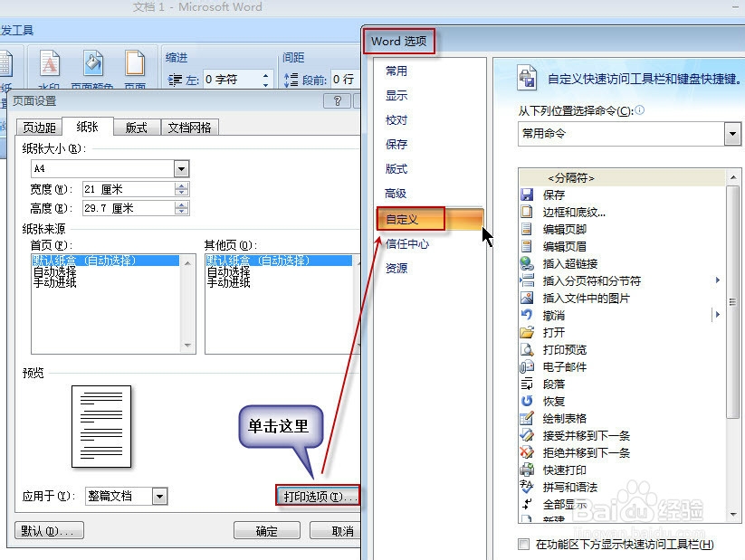
Task: Click the Watermark icon in the ribbon
Action: point(50,63)
